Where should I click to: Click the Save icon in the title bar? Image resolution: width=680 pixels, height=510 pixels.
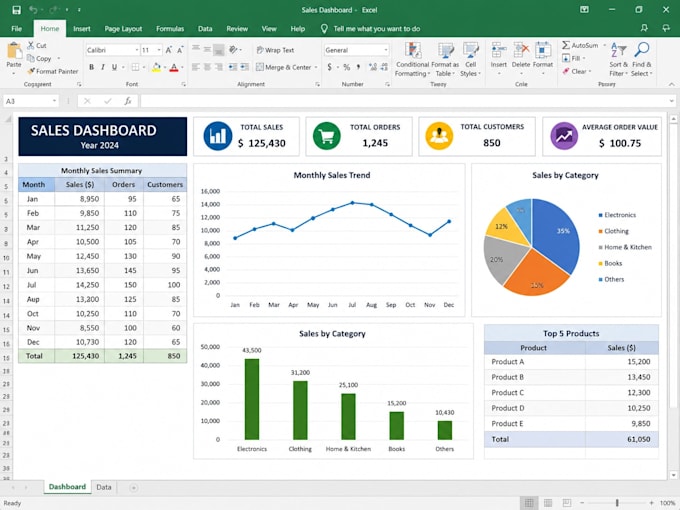click(16, 10)
